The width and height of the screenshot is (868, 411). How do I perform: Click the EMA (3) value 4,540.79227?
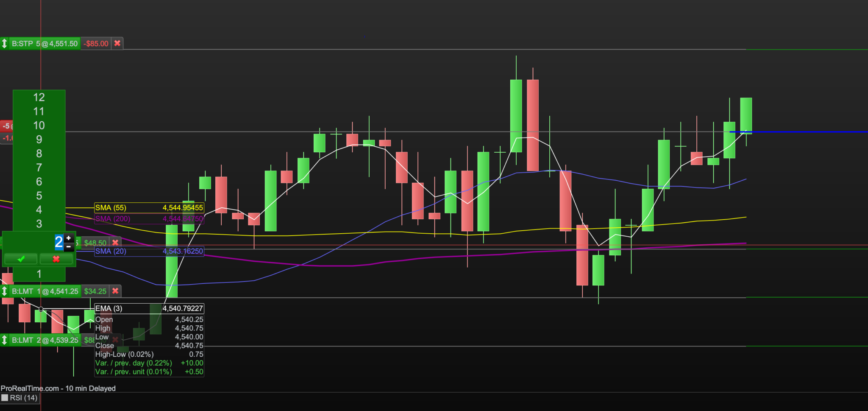click(x=183, y=308)
